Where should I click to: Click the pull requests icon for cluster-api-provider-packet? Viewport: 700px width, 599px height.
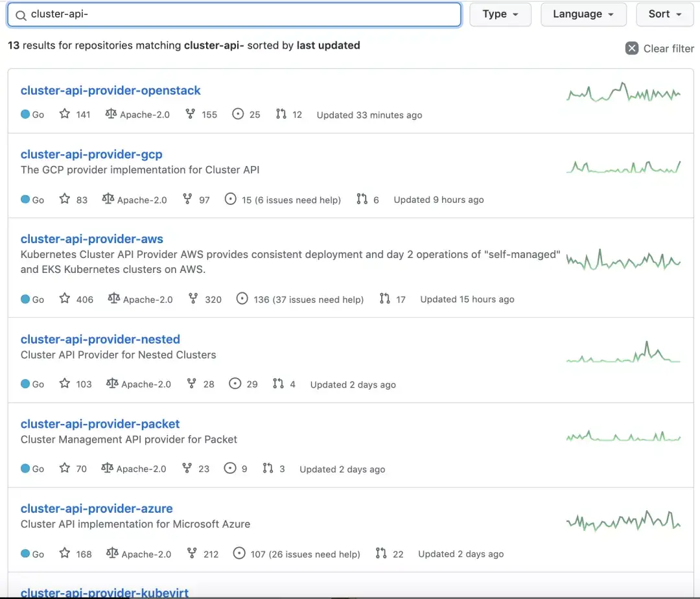pyautogui.click(x=268, y=468)
